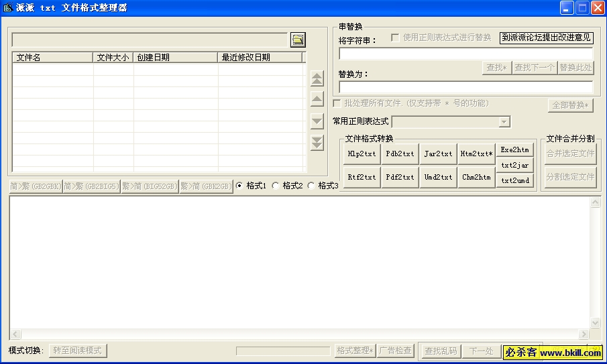Convert with Hlp2txt button
This screenshot has height=364, width=607.
click(362, 154)
